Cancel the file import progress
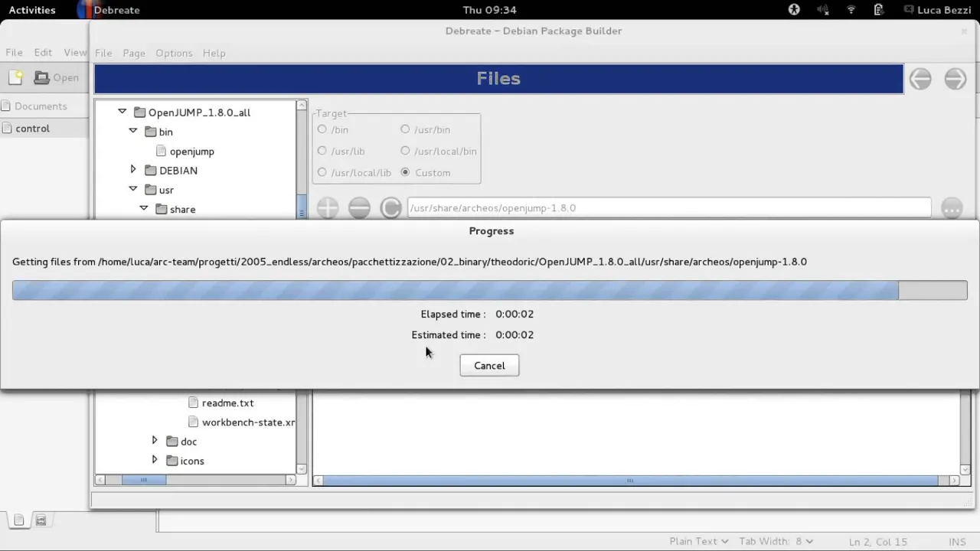 click(x=489, y=366)
